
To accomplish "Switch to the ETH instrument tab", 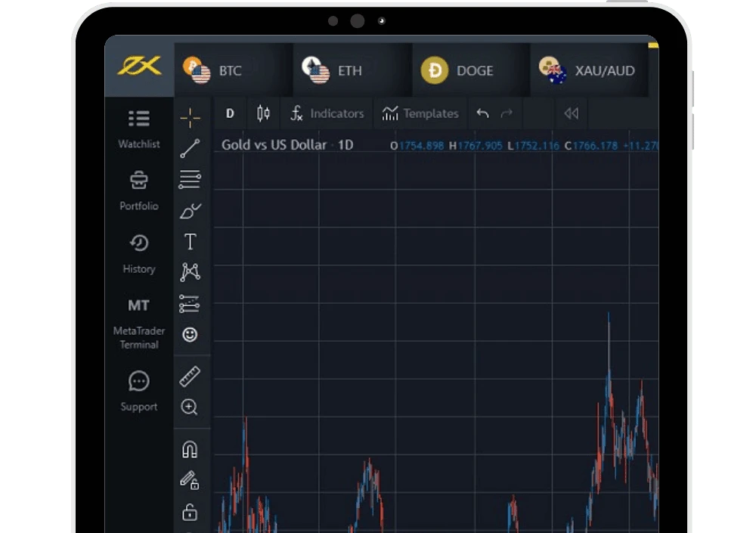I will pos(352,70).
